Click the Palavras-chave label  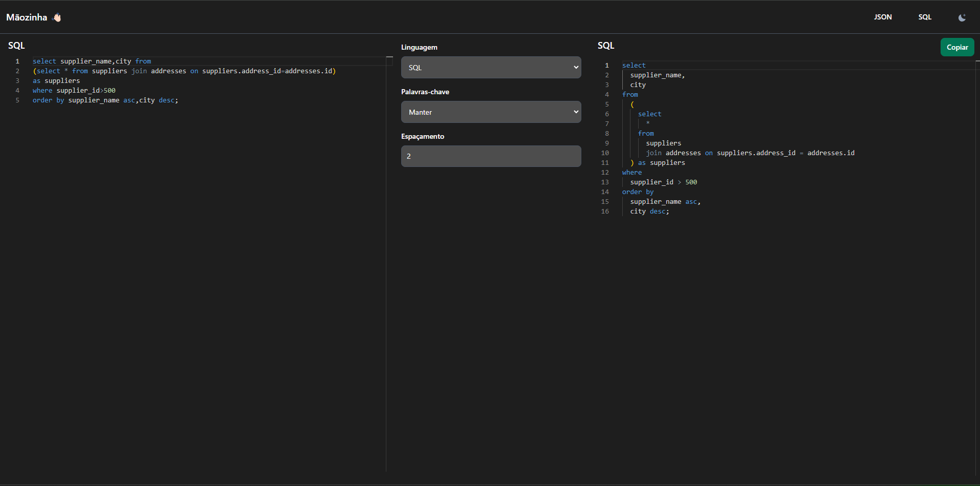425,92
